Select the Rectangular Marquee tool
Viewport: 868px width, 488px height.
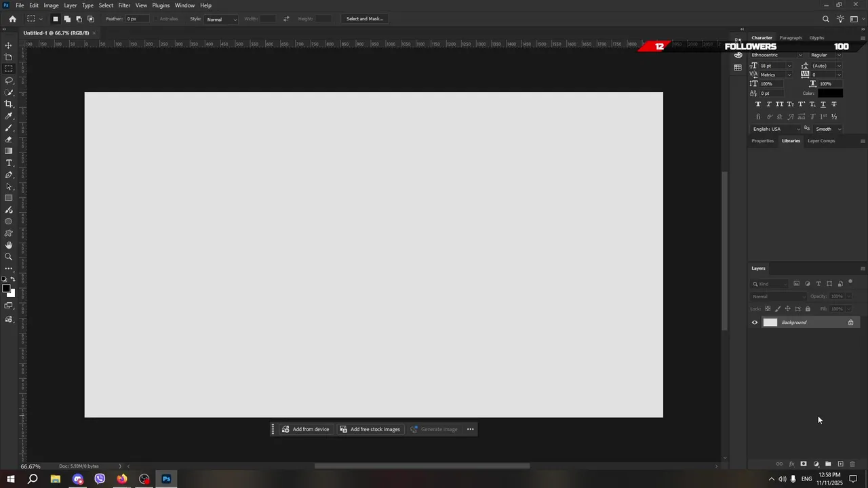(9, 68)
